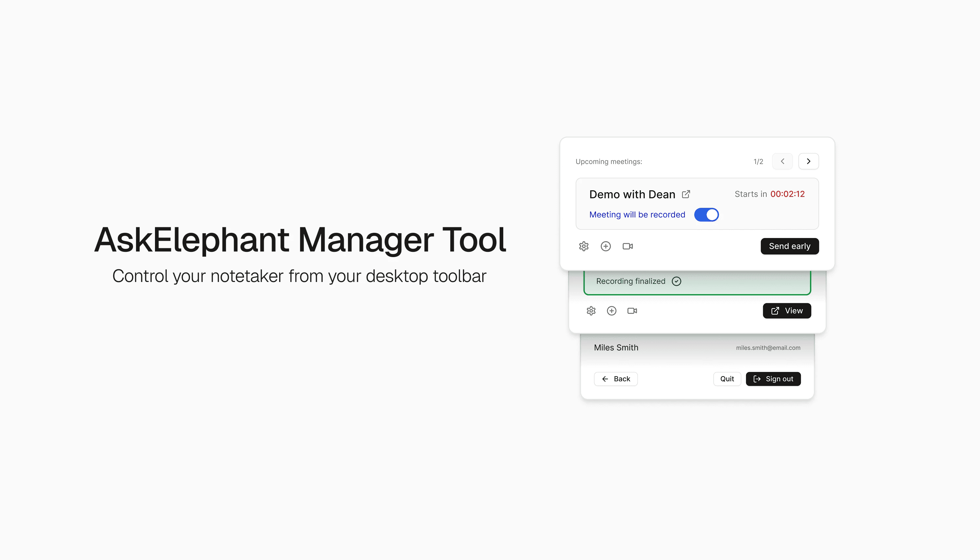Viewport: 980px width, 560px height.
Task: Disable recording for Demo with Dean meeting
Action: 706,215
